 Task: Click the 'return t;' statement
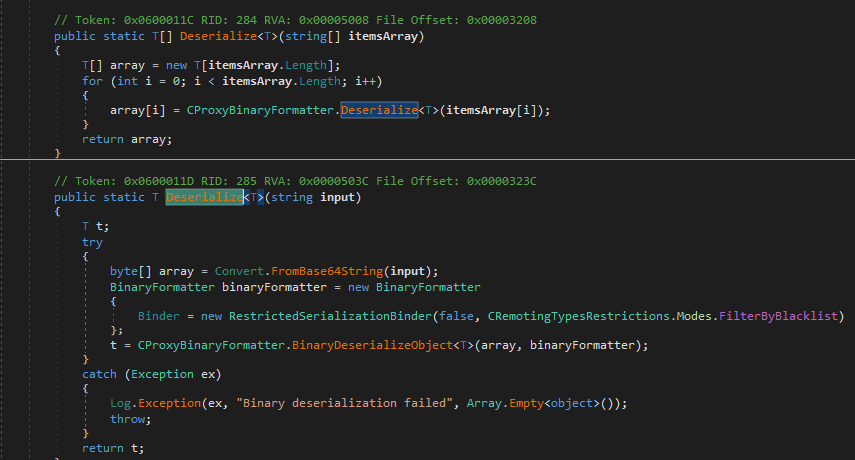click(x=113, y=448)
